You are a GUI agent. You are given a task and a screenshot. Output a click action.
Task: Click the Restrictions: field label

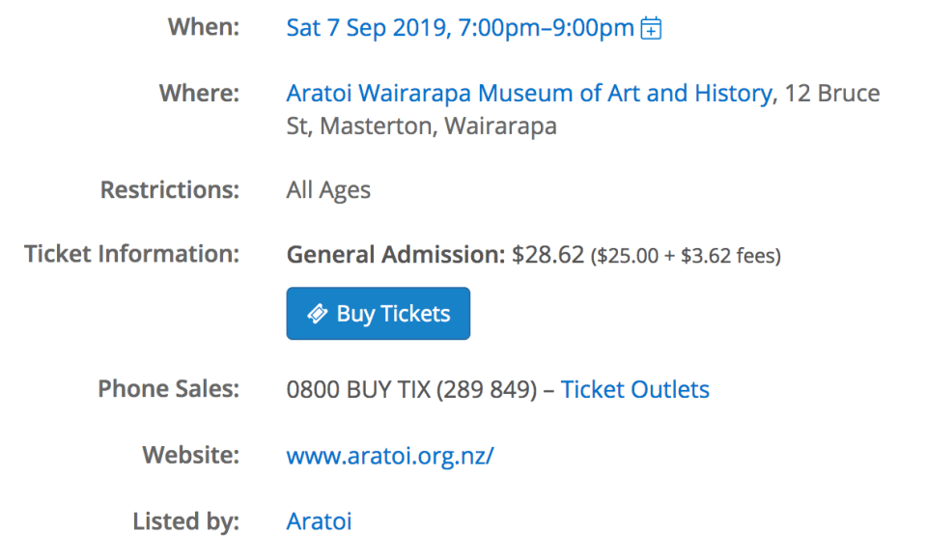pos(169,189)
